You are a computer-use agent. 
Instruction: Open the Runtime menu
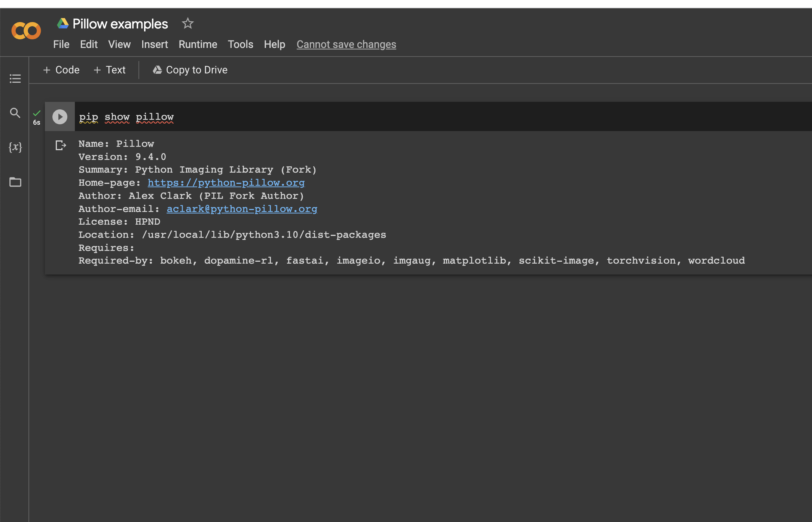click(198, 44)
